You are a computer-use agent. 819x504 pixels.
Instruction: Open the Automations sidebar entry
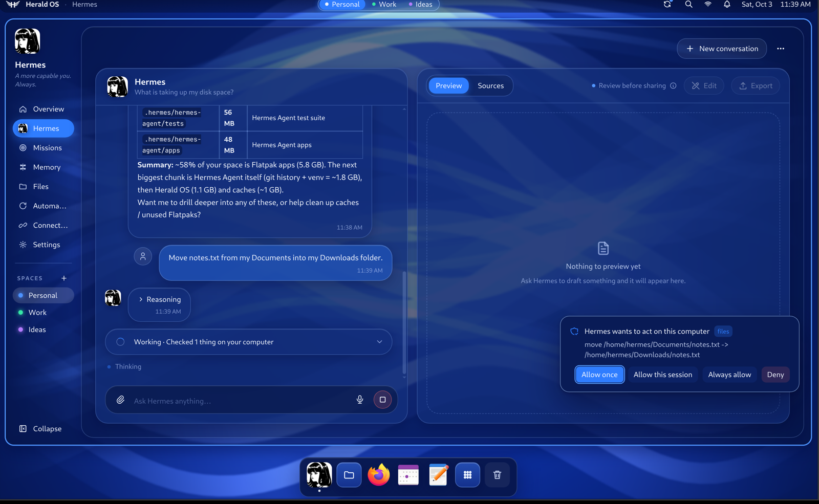coord(43,206)
